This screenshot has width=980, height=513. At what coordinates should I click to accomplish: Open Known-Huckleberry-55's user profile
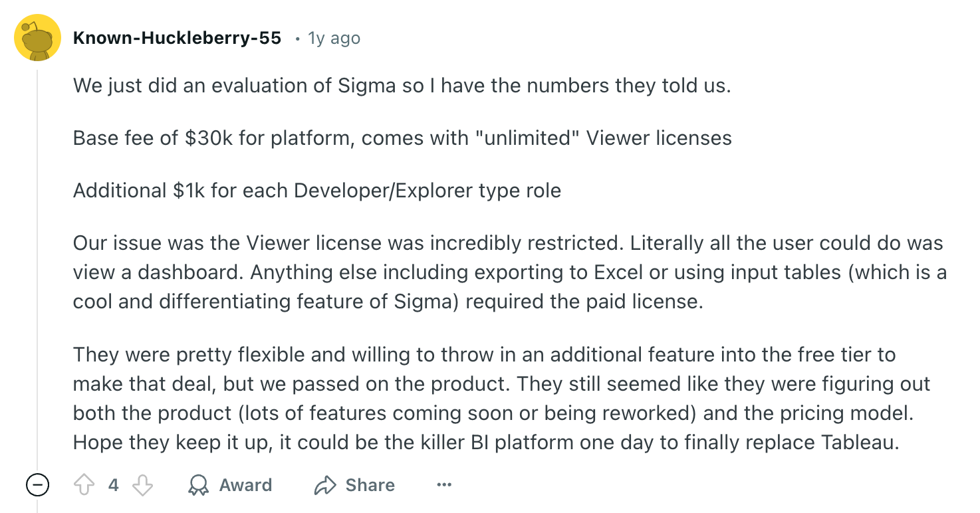[177, 38]
